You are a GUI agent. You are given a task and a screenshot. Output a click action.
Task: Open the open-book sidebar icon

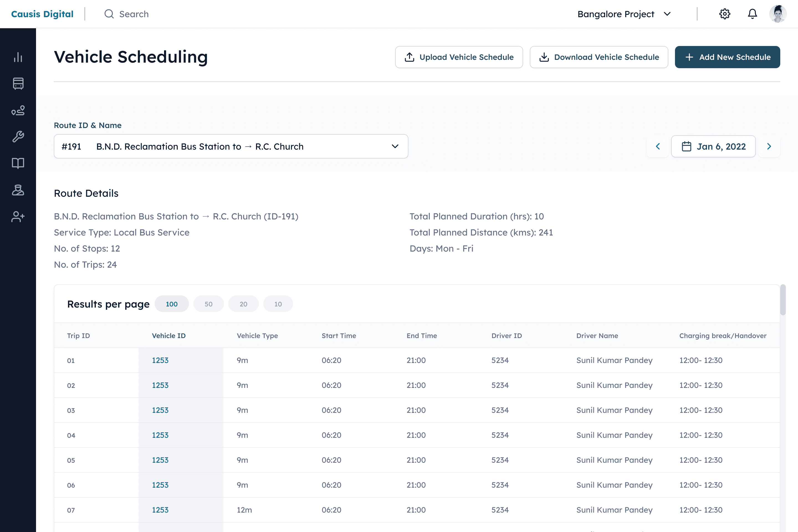(x=18, y=163)
